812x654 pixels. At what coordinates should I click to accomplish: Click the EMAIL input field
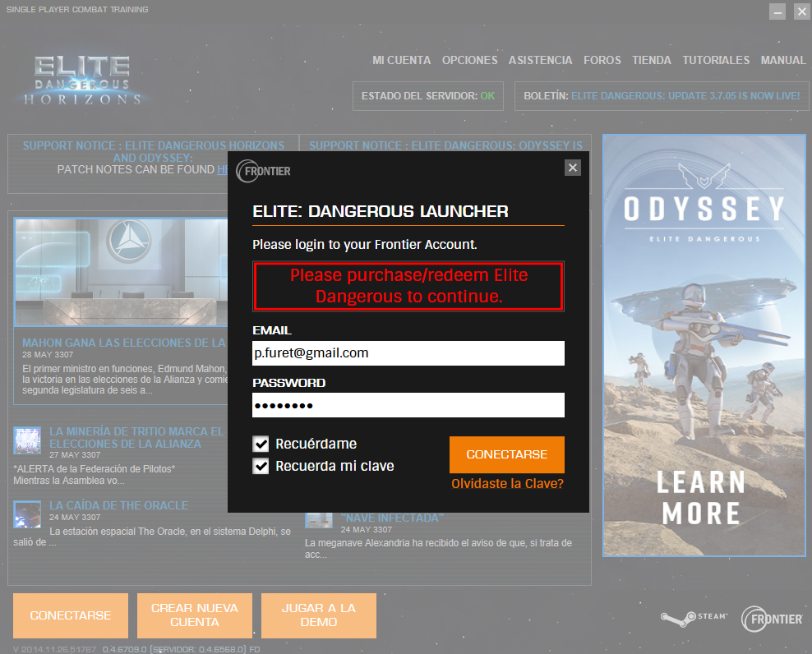tap(408, 353)
